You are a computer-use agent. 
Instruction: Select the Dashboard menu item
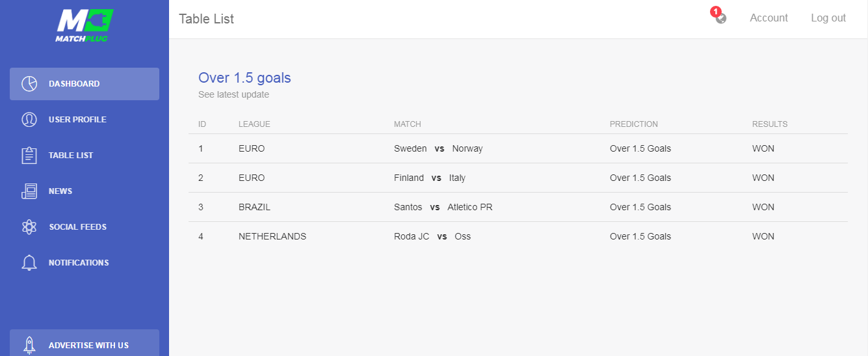tap(85, 84)
